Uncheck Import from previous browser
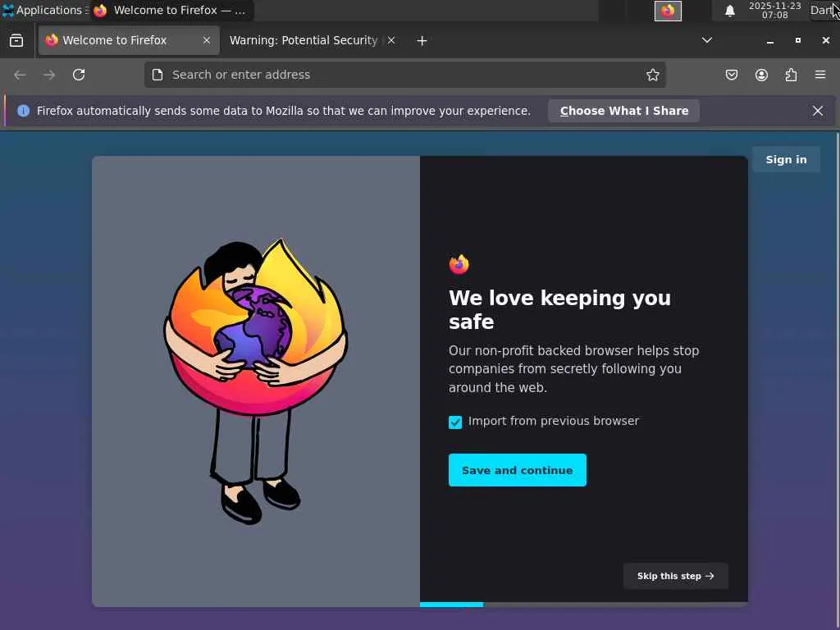Viewport: 840px width, 630px height. point(455,422)
